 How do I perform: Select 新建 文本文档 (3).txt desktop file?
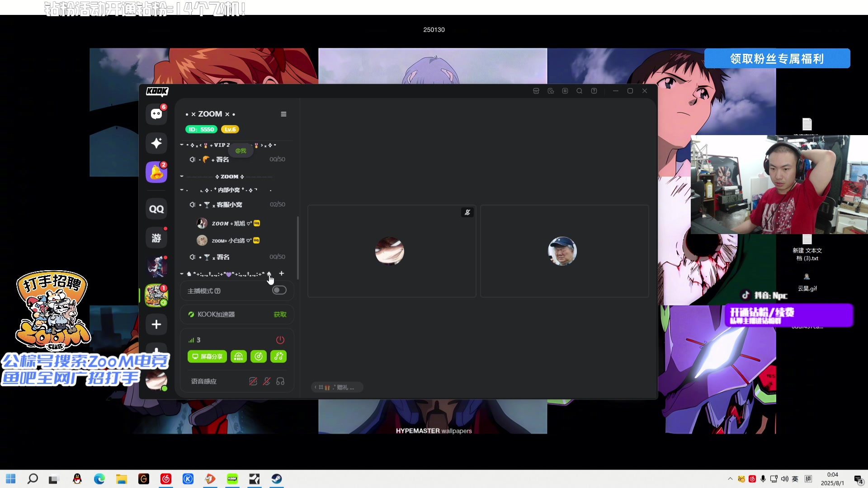(x=807, y=248)
